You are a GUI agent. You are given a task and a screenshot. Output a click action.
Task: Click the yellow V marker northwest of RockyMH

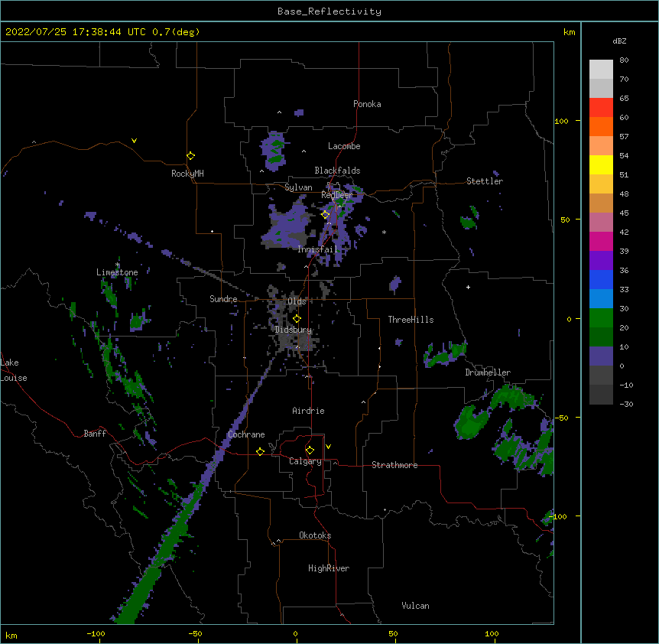pos(134,141)
